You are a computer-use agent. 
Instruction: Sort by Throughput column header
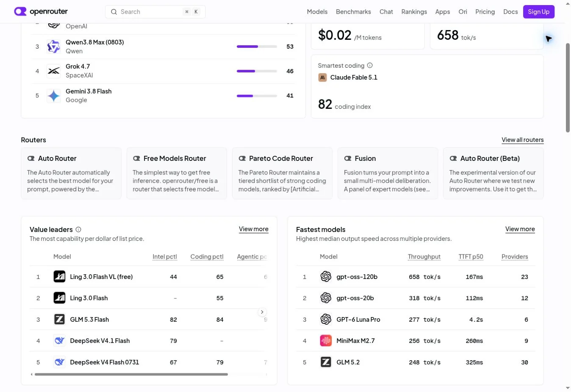pyautogui.click(x=424, y=257)
